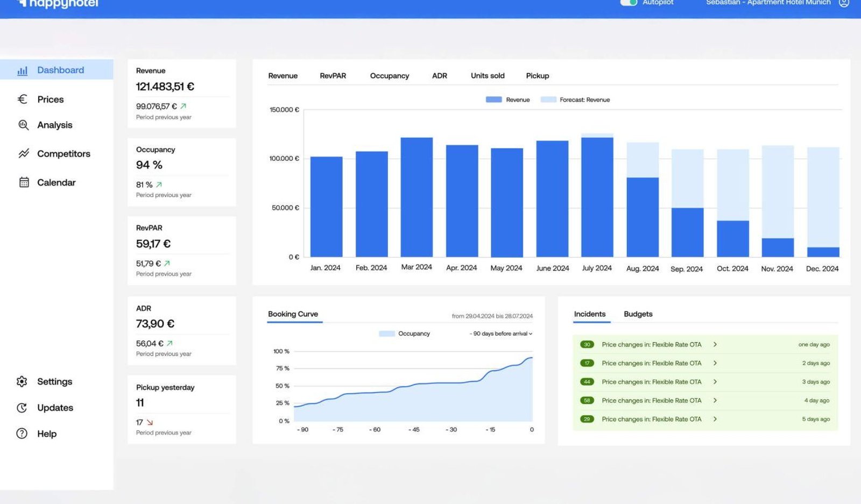Click the Prices euro icon
Screen dimensions: 861x504
point(23,99)
